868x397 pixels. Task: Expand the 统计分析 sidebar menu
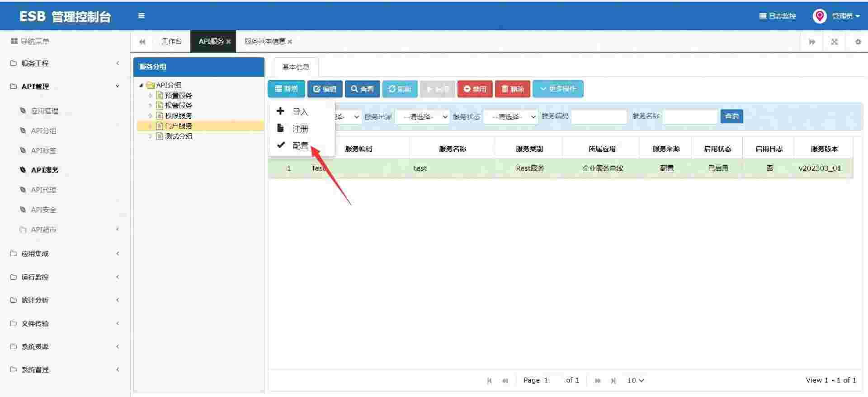65,300
